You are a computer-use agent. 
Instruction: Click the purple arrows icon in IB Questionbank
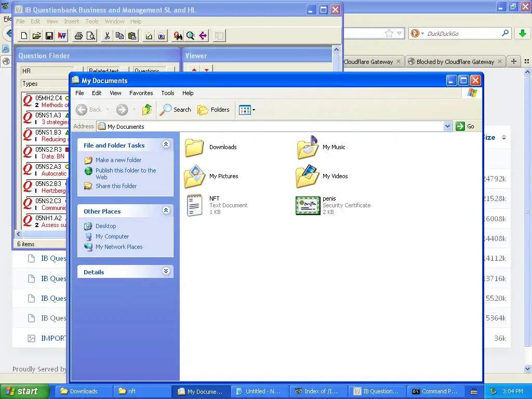click(203, 36)
